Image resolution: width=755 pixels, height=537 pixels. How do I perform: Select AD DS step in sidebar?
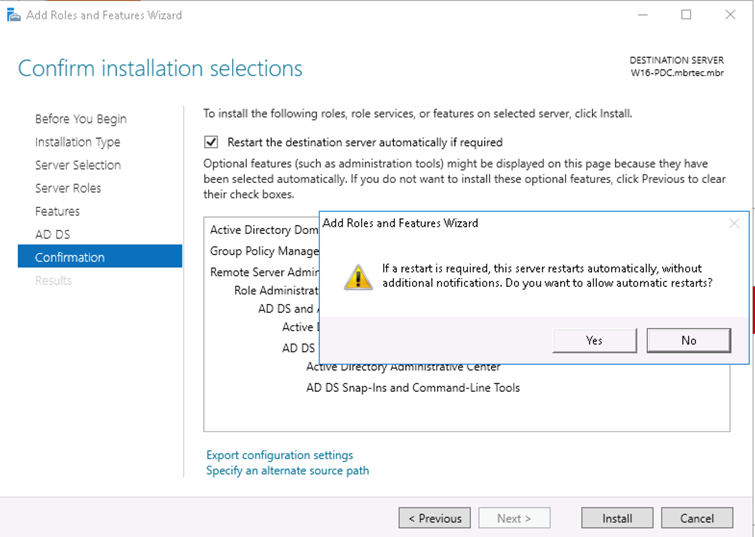coord(52,235)
